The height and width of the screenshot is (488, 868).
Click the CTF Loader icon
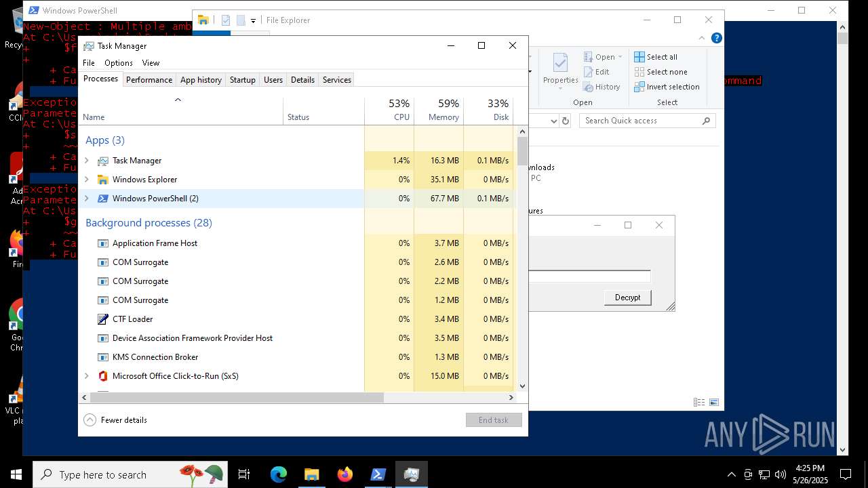(x=103, y=319)
